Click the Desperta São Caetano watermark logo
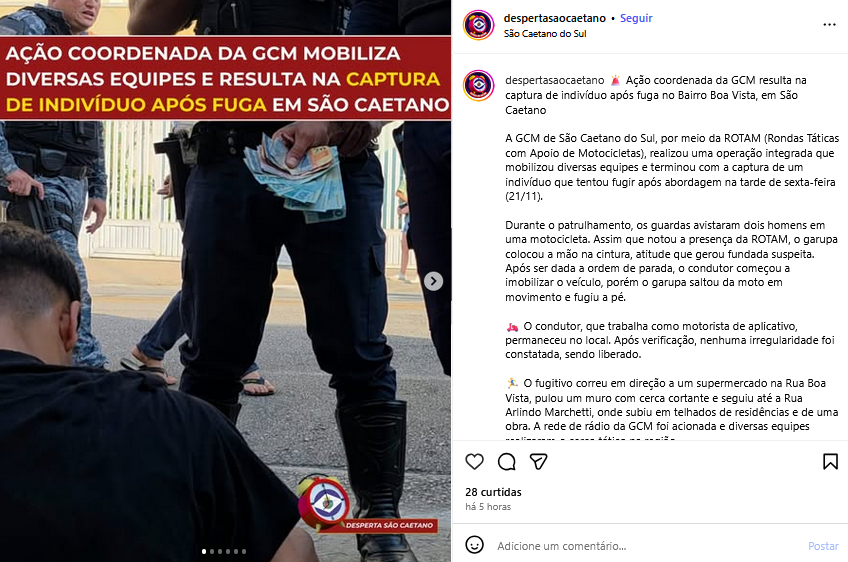The image size is (848, 562). click(x=367, y=504)
